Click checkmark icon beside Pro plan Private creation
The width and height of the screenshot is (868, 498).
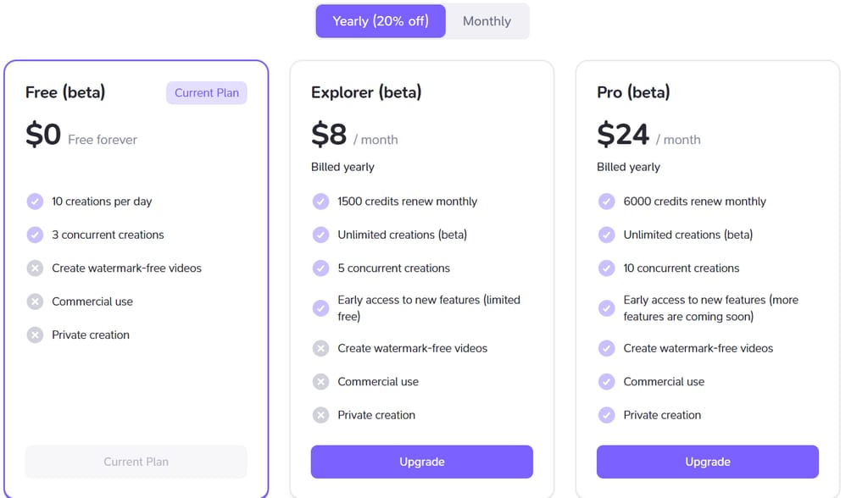click(x=606, y=415)
